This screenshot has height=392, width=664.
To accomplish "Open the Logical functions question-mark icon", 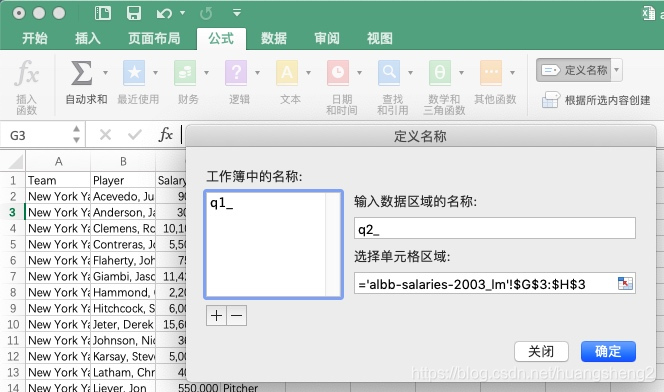I will point(236,73).
